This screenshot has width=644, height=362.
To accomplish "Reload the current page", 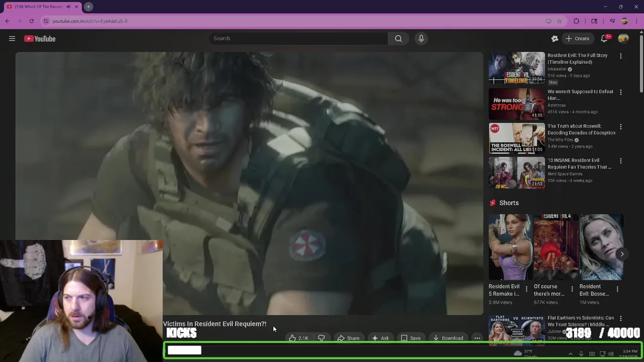I will pos(31,21).
